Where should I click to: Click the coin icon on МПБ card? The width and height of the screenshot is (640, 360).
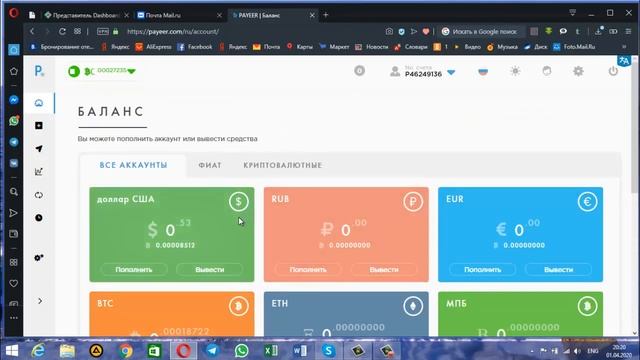click(x=587, y=306)
